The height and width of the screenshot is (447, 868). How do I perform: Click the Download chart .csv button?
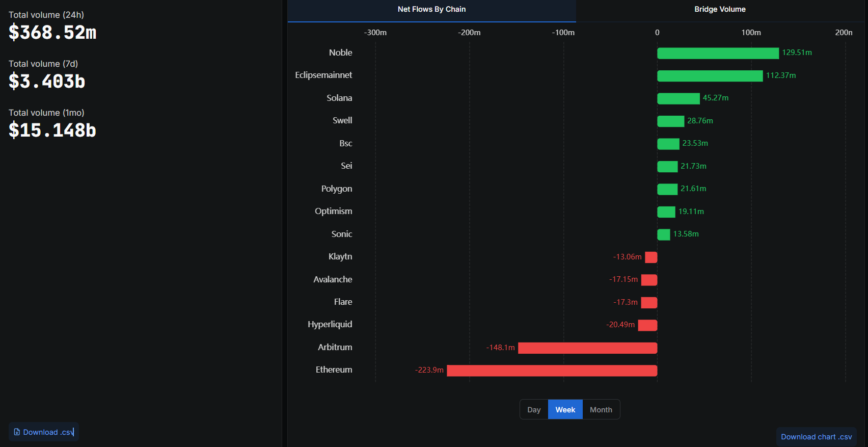816,437
